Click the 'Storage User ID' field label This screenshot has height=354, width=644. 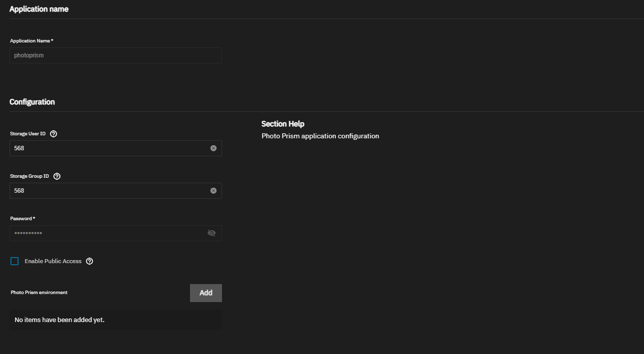[x=28, y=134]
